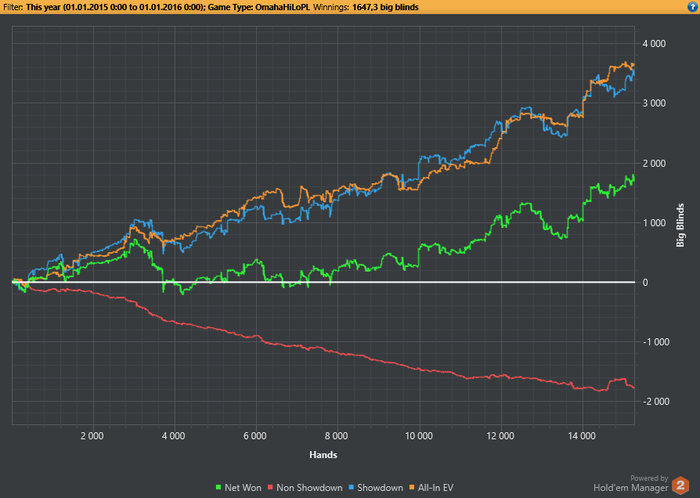The image size is (700, 498).
Task: Click the 10 000 x-axis label
Action: [419, 436]
